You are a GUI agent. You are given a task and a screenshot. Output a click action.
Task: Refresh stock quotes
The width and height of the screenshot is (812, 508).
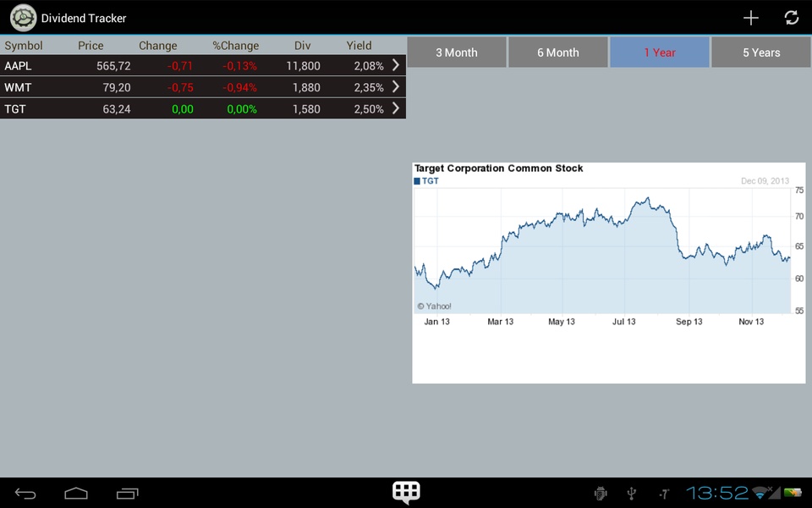pos(792,18)
